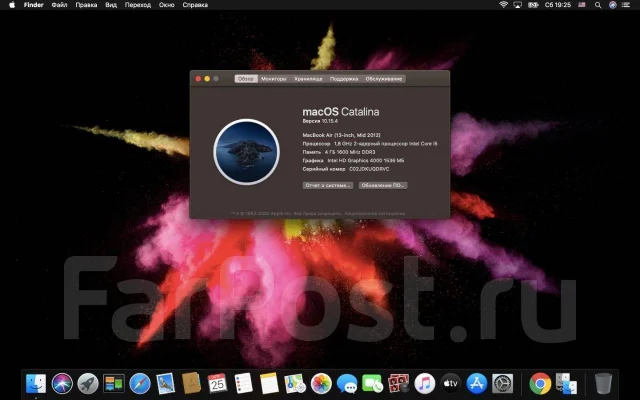This screenshot has width=640, height=400.
Task: Launch Music app from the Dock
Action: [x=425, y=384]
